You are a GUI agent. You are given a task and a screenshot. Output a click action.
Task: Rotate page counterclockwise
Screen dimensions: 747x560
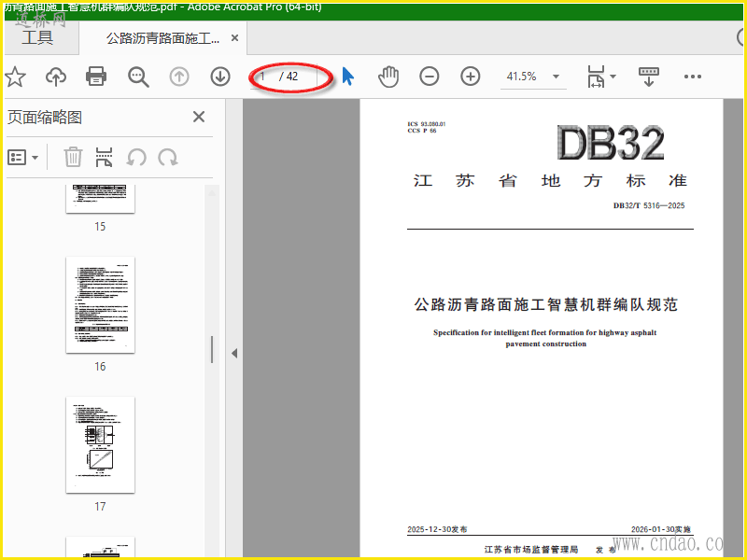coord(136,157)
